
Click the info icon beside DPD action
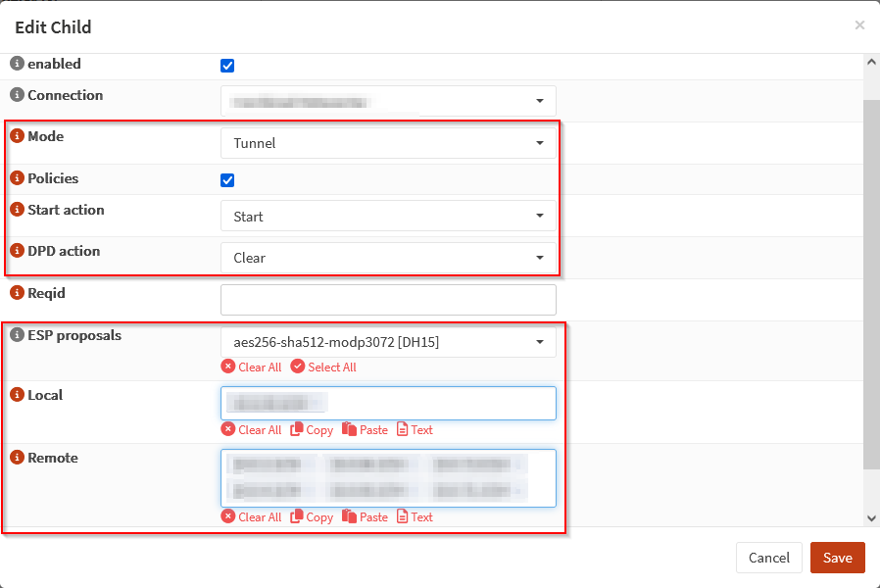click(17, 251)
